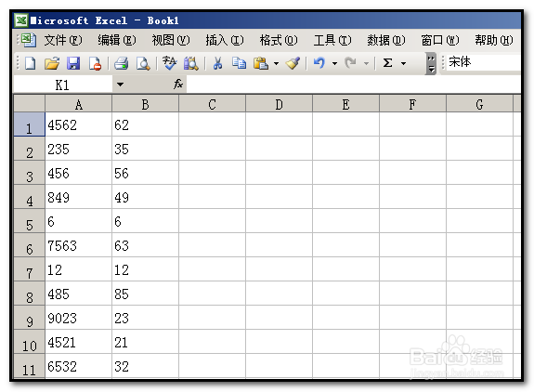534x392 pixels.
Task: Copy selection with the Copy icon
Action: 239,63
